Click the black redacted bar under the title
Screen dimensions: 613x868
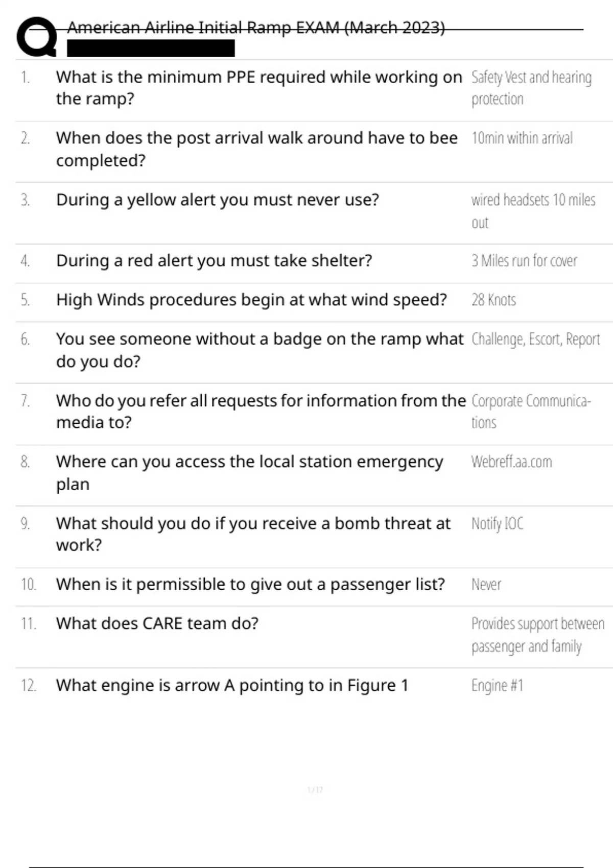(151, 48)
